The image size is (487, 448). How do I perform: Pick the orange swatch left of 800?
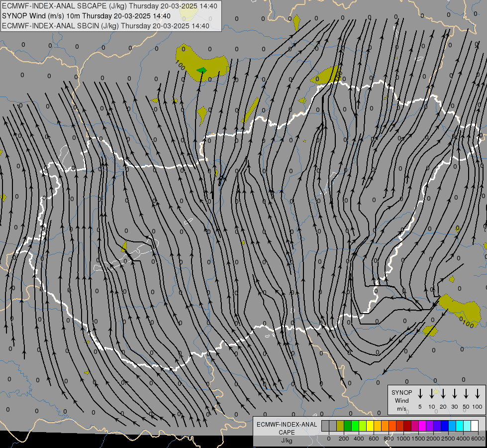385,426
